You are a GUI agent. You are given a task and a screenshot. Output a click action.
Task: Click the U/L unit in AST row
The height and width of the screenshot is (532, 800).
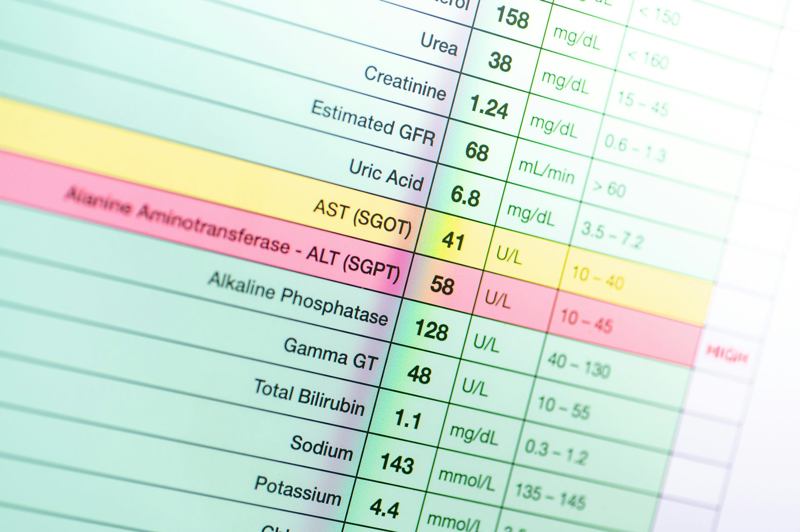(509, 255)
